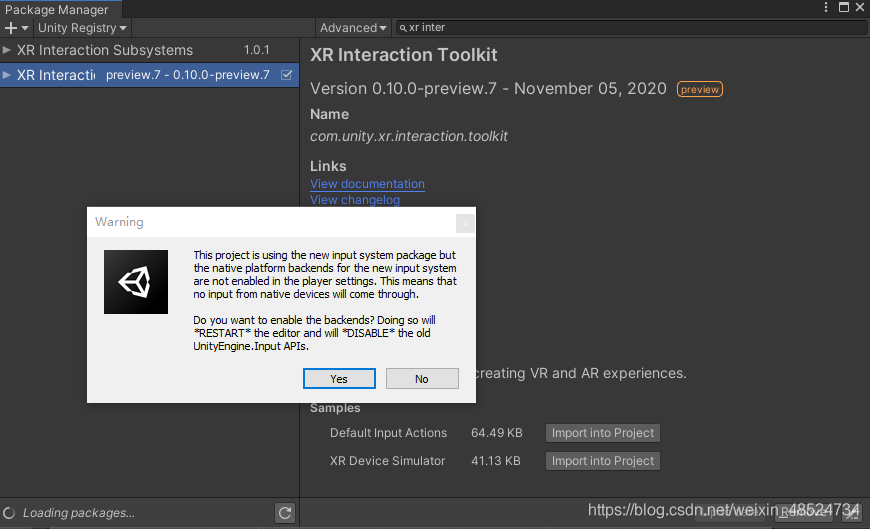This screenshot has width=870, height=529.
Task: Maximize the Package Manager window
Action: click(844, 7)
